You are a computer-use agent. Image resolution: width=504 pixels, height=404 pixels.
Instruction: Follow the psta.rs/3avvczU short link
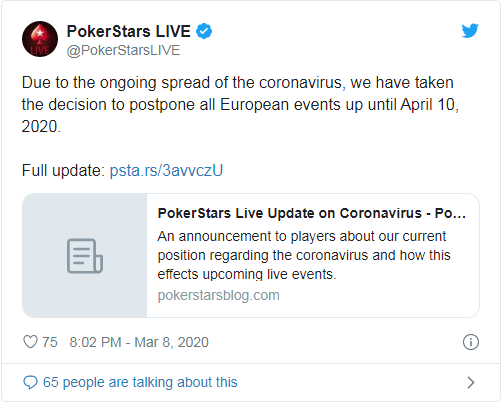[166, 170]
